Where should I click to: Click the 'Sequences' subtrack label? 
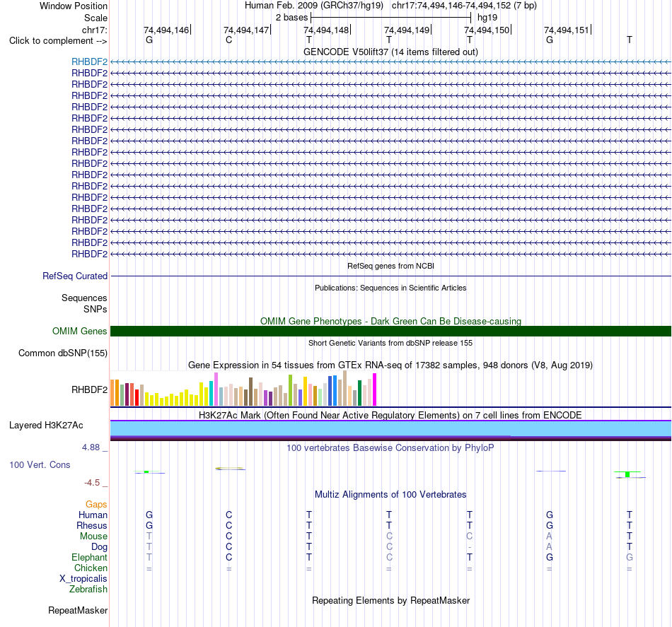[84, 298]
